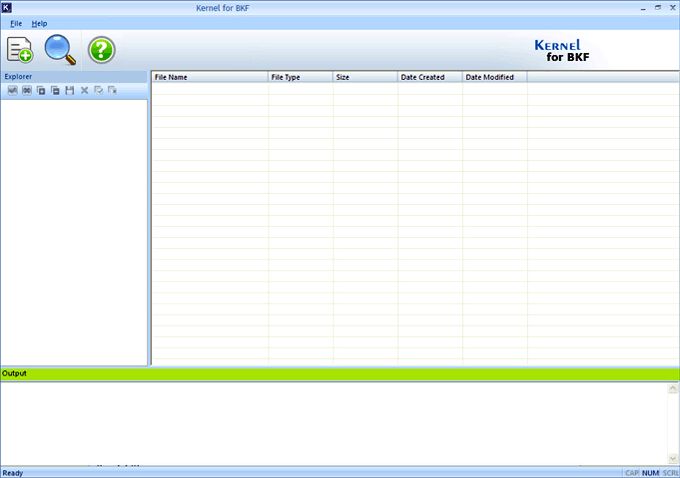Click the Explorer panel title
Viewport: 680px width, 478px height.
tap(18, 76)
